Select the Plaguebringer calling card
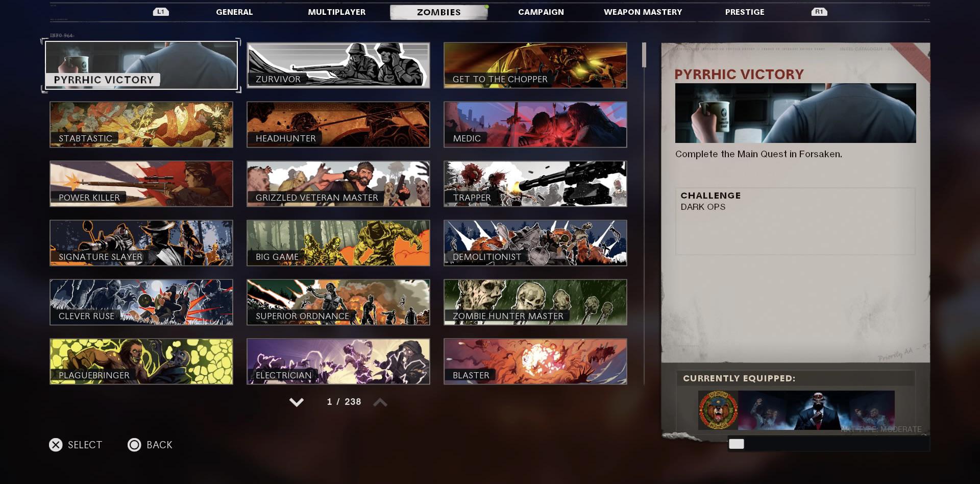Screen dimensions: 980x484 point(141,361)
